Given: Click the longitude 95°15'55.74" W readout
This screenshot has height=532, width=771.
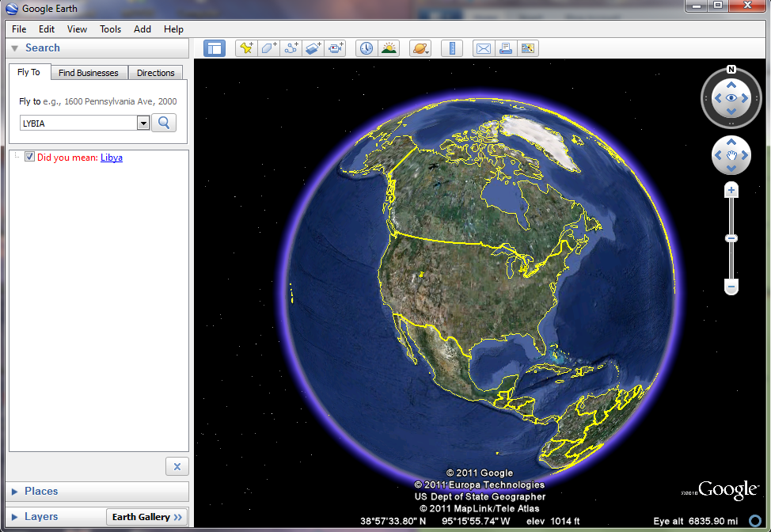Looking at the screenshot, I should point(476,521).
